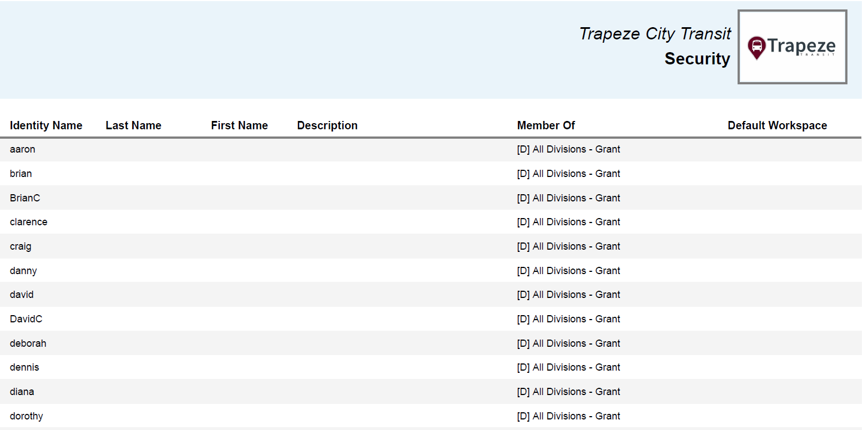Viewport: 868px width, 430px height.
Task: Select the danny identity entry
Action: [23, 271]
